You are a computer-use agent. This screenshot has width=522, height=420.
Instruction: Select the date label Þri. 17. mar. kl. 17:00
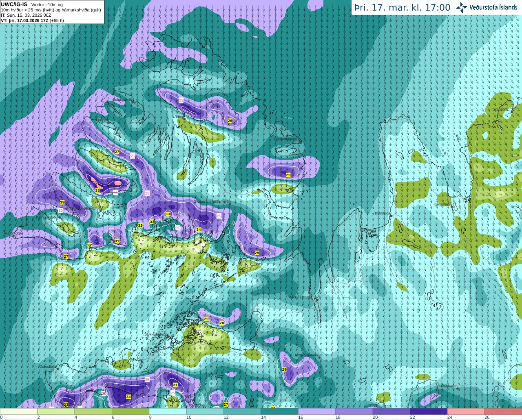point(402,7)
